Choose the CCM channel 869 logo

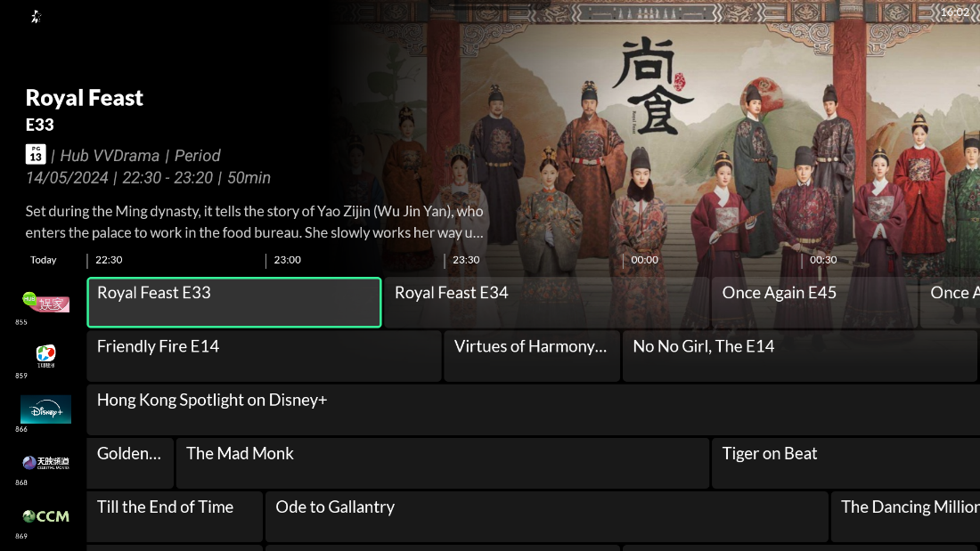[x=45, y=516]
